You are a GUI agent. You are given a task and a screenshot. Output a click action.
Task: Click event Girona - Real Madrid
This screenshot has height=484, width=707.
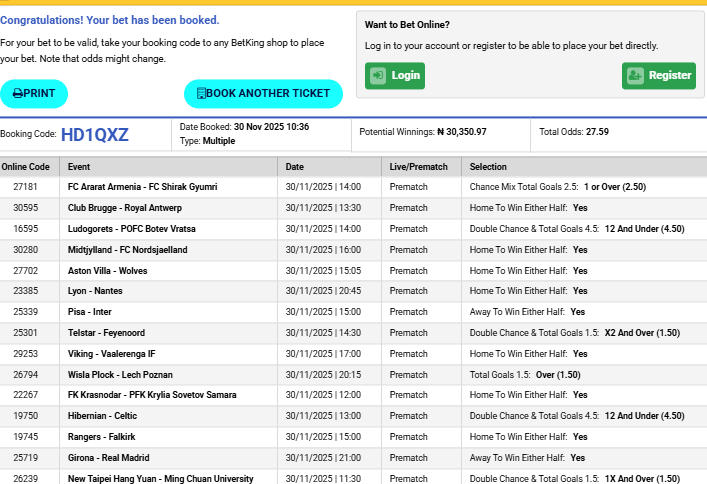point(109,458)
